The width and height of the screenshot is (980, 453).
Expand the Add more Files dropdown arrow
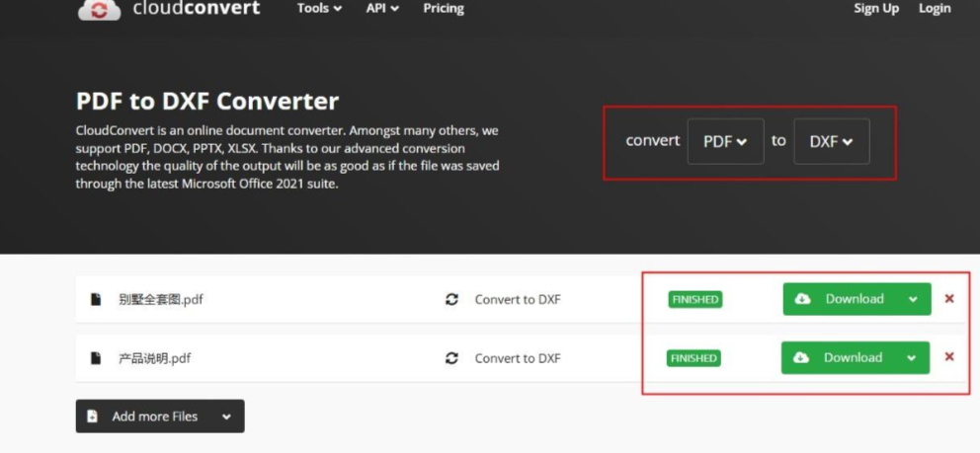point(226,416)
